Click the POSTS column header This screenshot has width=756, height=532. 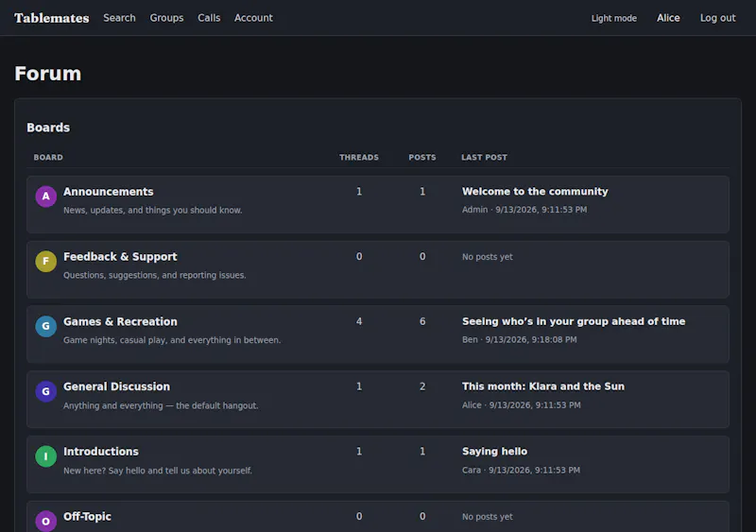click(x=421, y=157)
